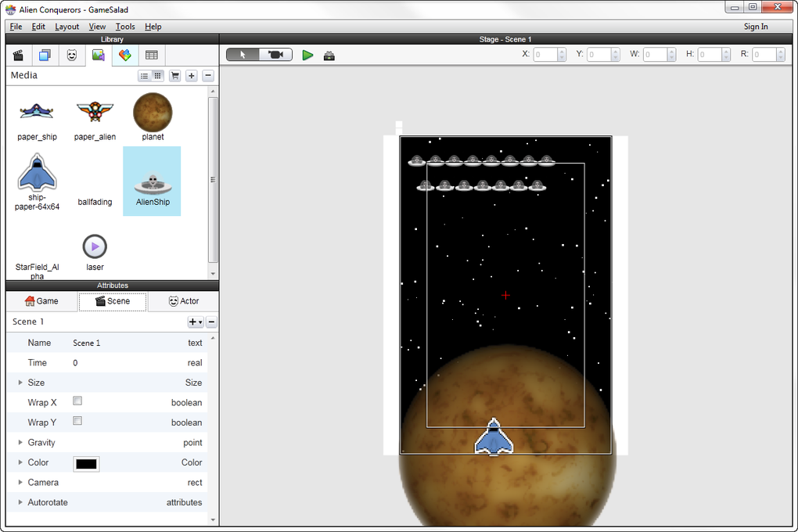Click the publish icon beside the play button
The image size is (798, 532).
(329, 56)
